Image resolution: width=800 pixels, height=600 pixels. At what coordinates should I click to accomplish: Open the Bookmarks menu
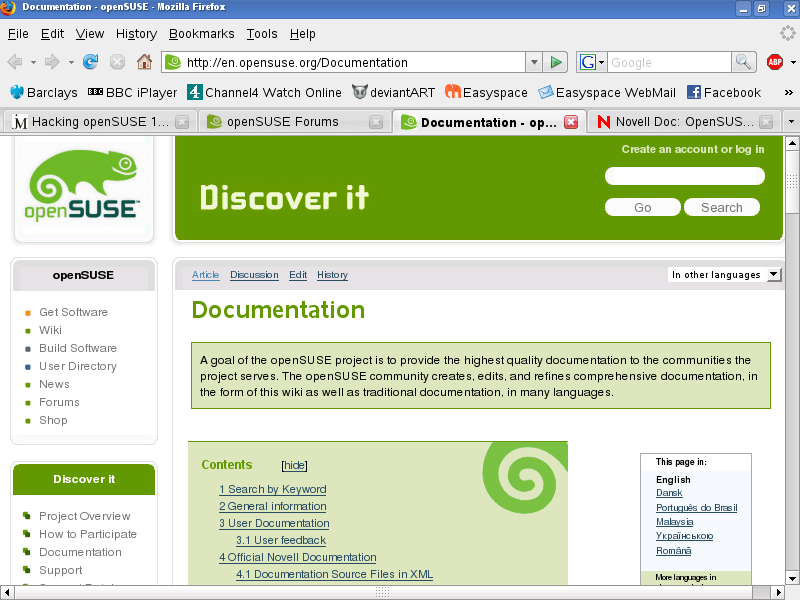(202, 34)
